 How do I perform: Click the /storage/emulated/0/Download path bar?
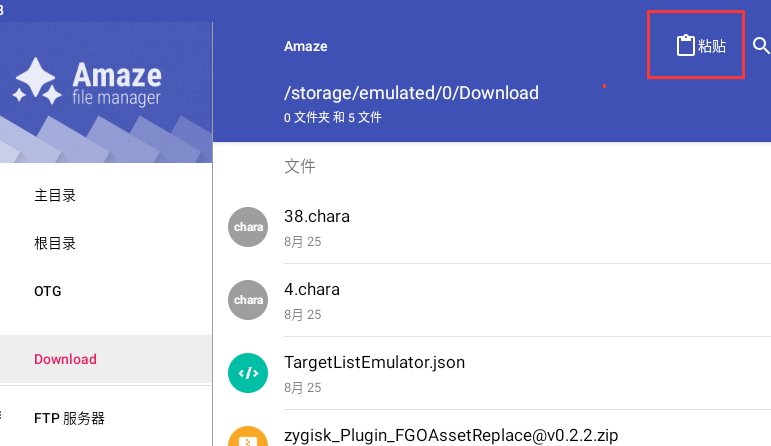pos(411,93)
